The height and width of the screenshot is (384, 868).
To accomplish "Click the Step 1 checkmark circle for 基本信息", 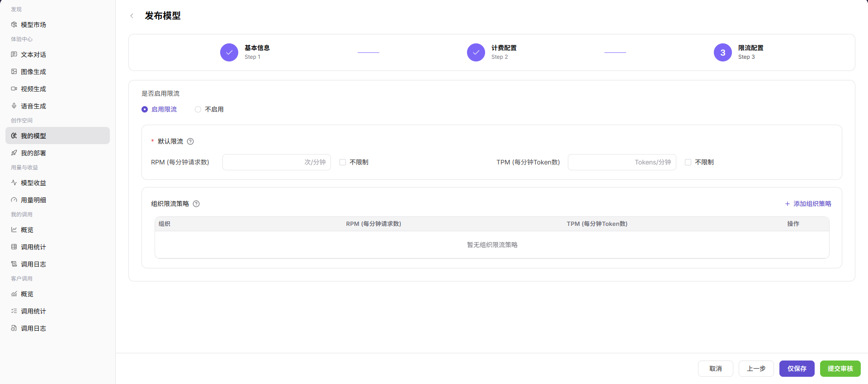I will 229,52.
